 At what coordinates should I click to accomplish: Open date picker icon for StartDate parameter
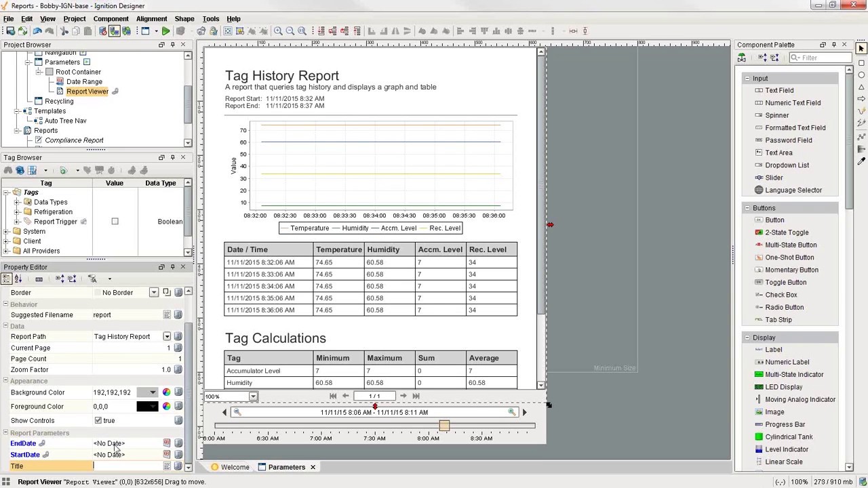pos(166,455)
